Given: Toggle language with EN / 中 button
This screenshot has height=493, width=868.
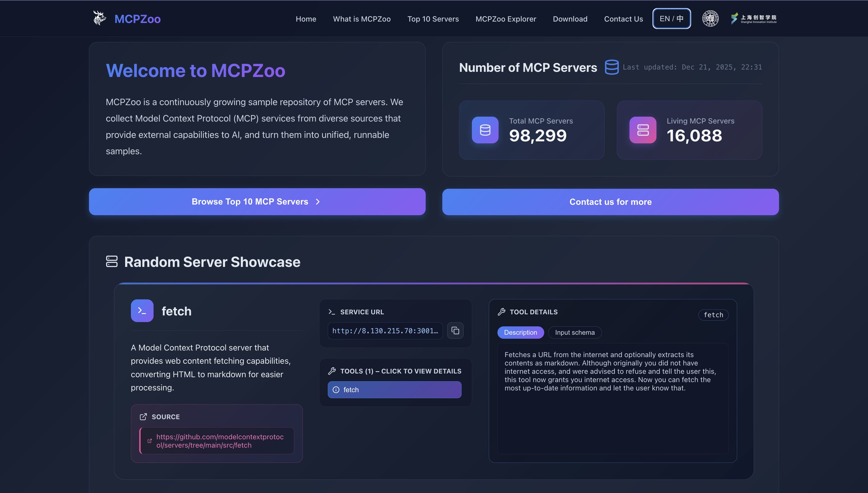Looking at the screenshot, I should [671, 19].
